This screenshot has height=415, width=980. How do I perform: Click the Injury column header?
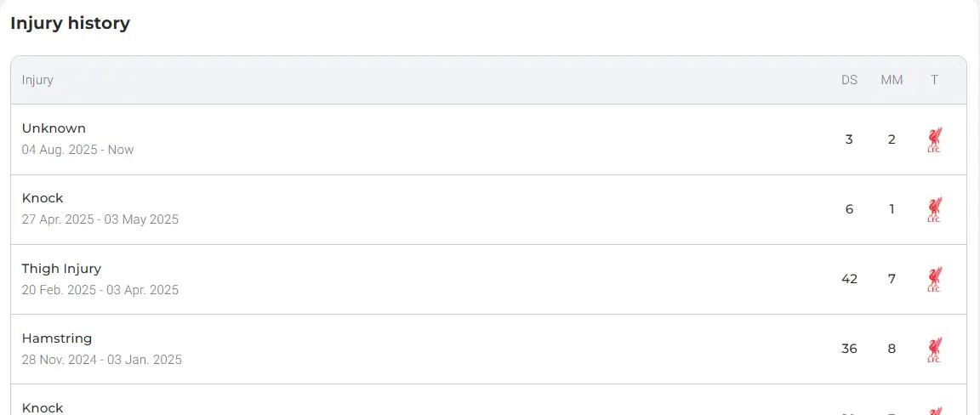37,80
